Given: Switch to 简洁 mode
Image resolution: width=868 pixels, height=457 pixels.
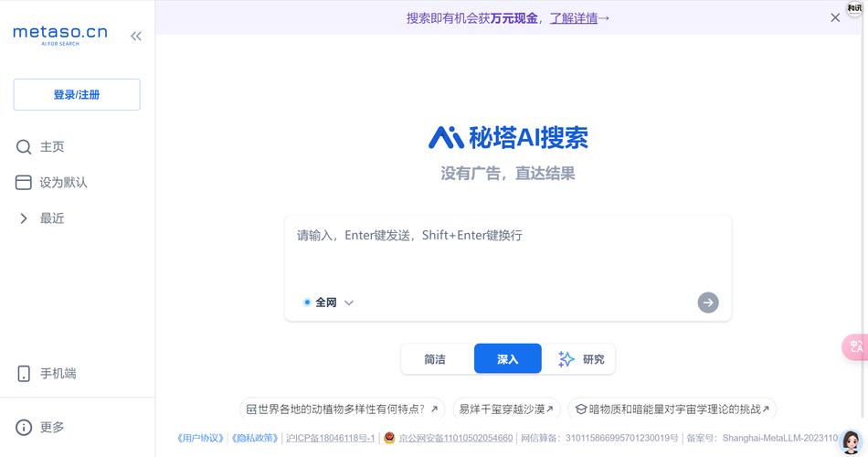Looking at the screenshot, I should (435, 359).
